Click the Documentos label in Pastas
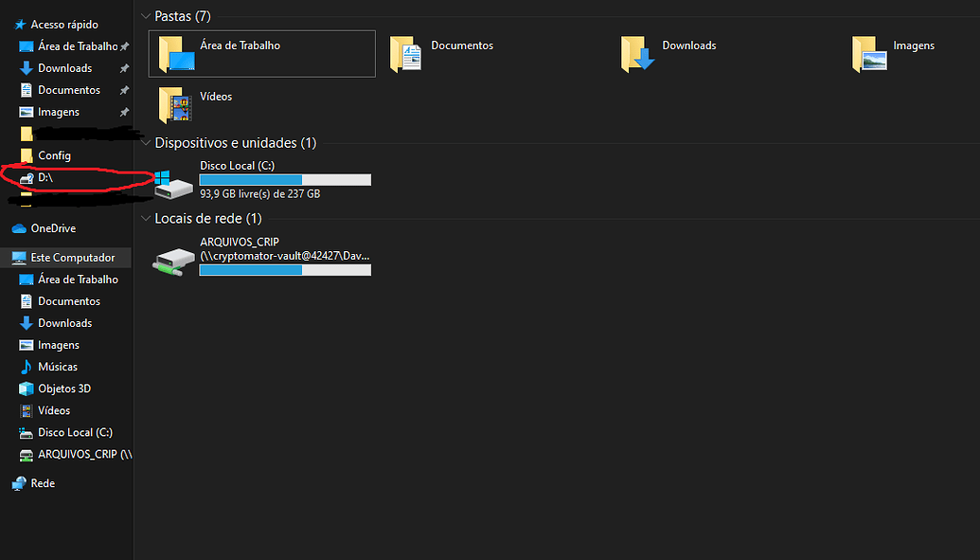The height and width of the screenshot is (560, 980). coord(462,45)
